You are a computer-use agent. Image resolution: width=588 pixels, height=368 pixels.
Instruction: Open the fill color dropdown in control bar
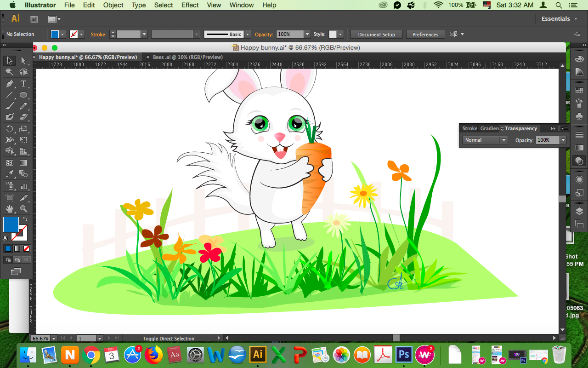pyautogui.click(x=63, y=34)
